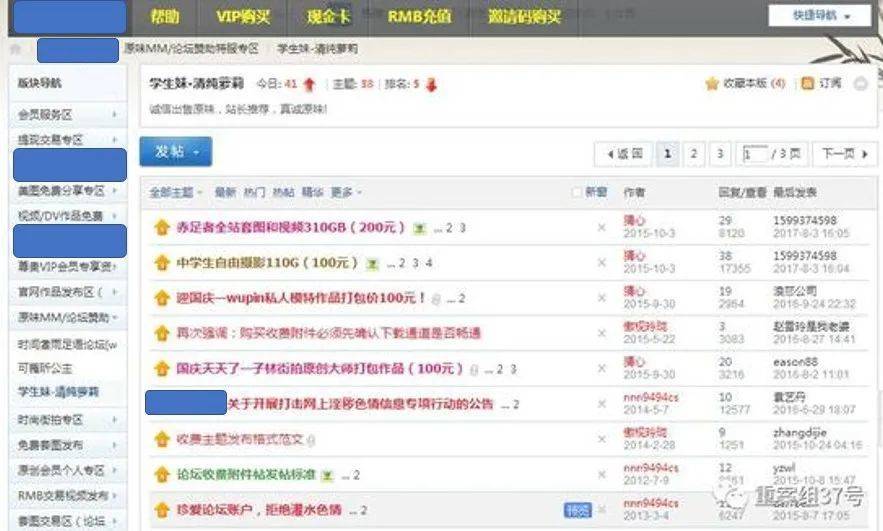Expand 官网作品发布区 in the sidebar
This screenshot has width=883, height=531.
pos(114,292)
